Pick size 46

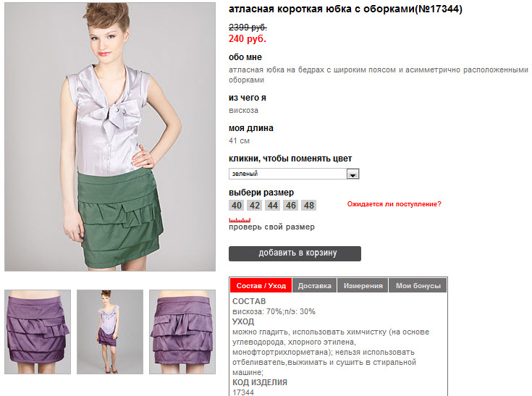[291, 206]
